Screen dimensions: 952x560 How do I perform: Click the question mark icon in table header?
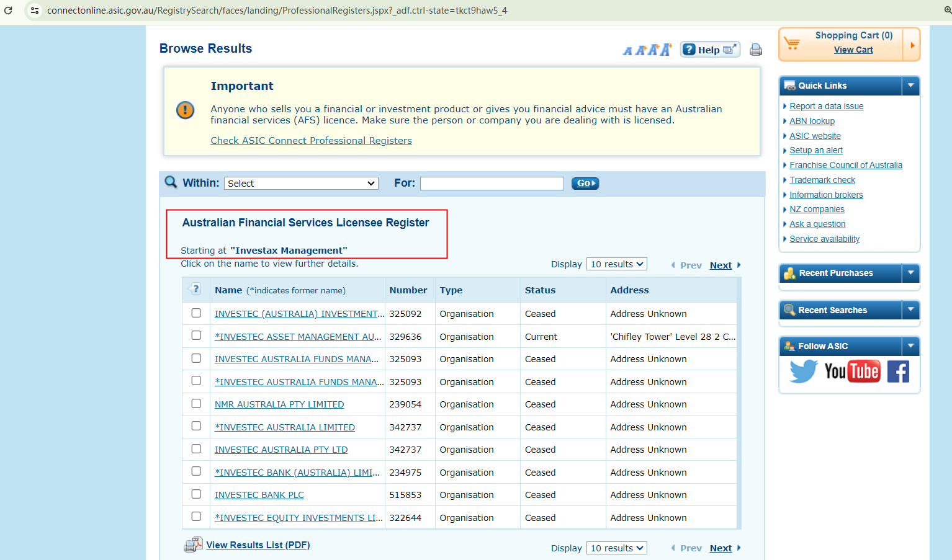click(195, 289)
